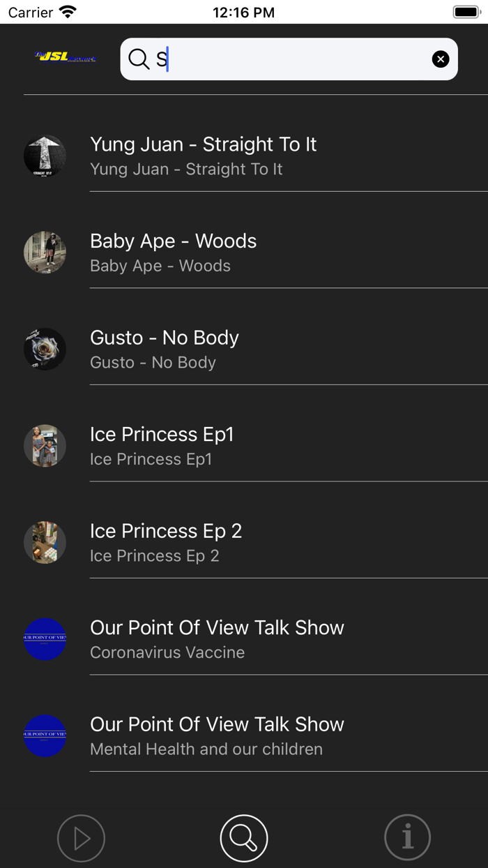Open the Info tab
Screen dimensions: 488x868
click(x=407, y=838)
